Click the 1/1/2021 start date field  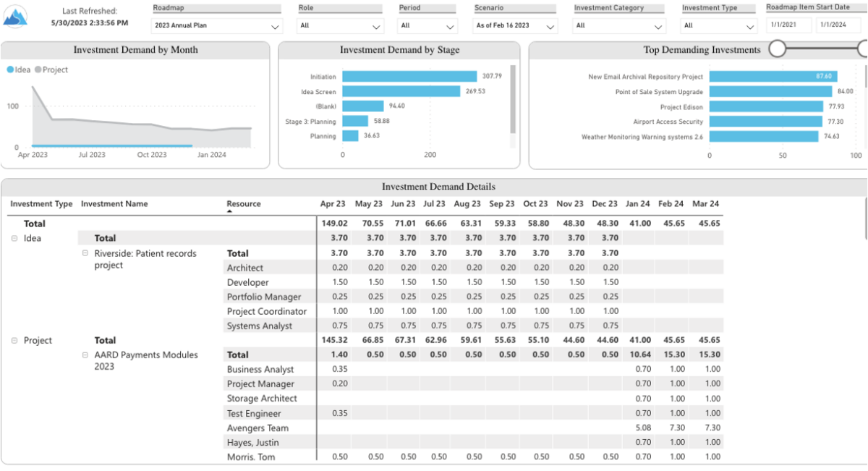788,24
